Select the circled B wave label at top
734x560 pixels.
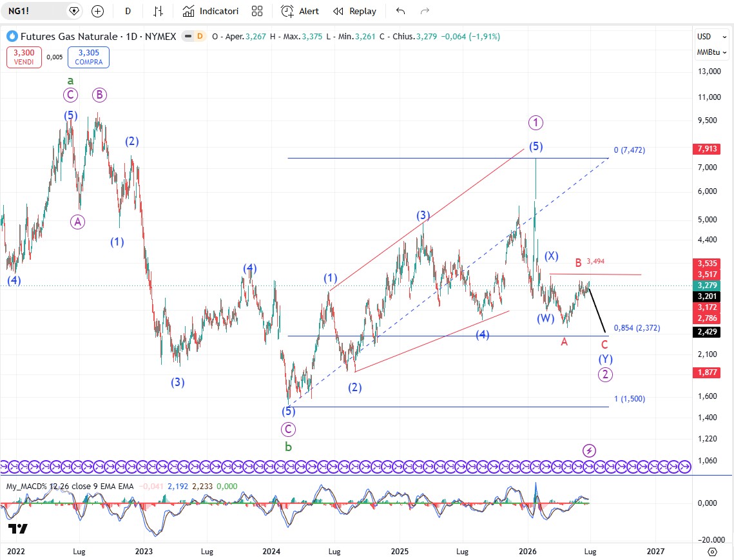tap(99, 95)
